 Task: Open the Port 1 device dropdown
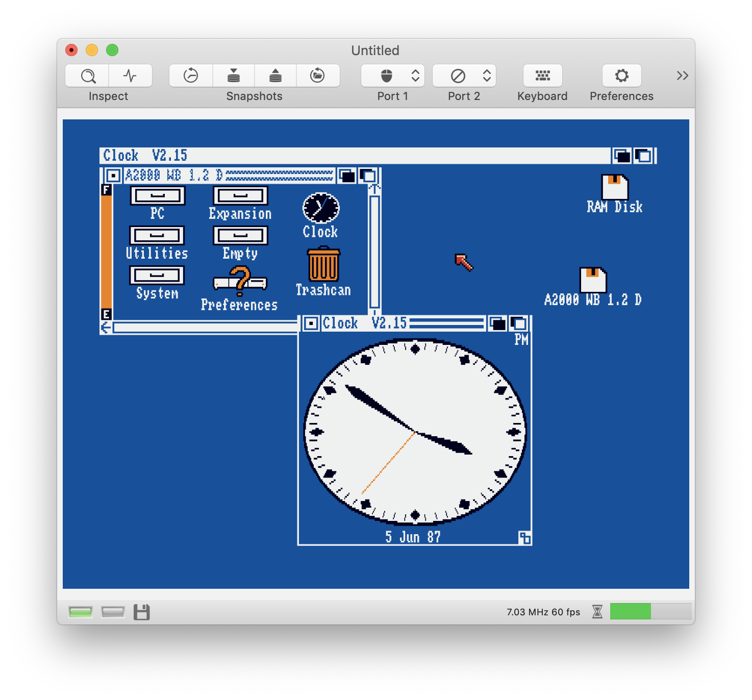coord(393,76)
